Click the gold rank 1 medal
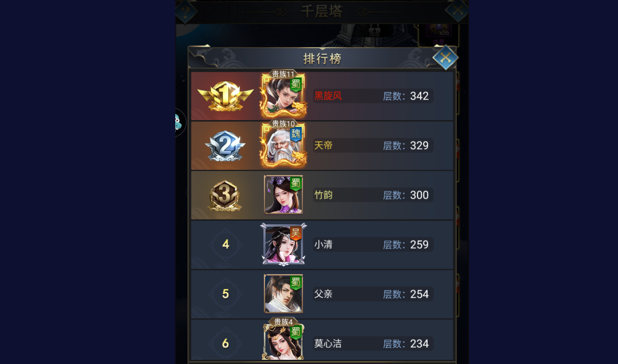 [225, 96]
